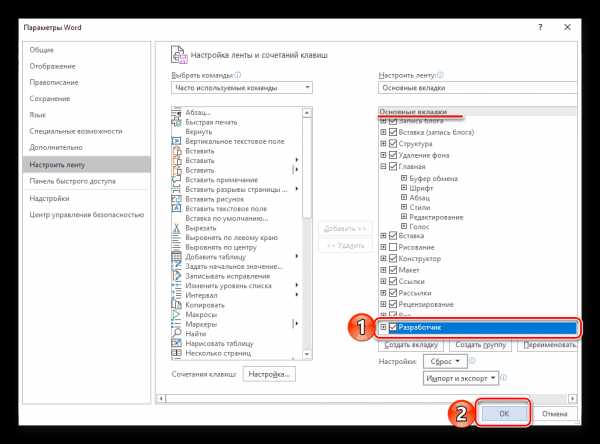Click the printer icon next to Быстрая печать
This screenshot has width=600, height=444.
(176, 122)
